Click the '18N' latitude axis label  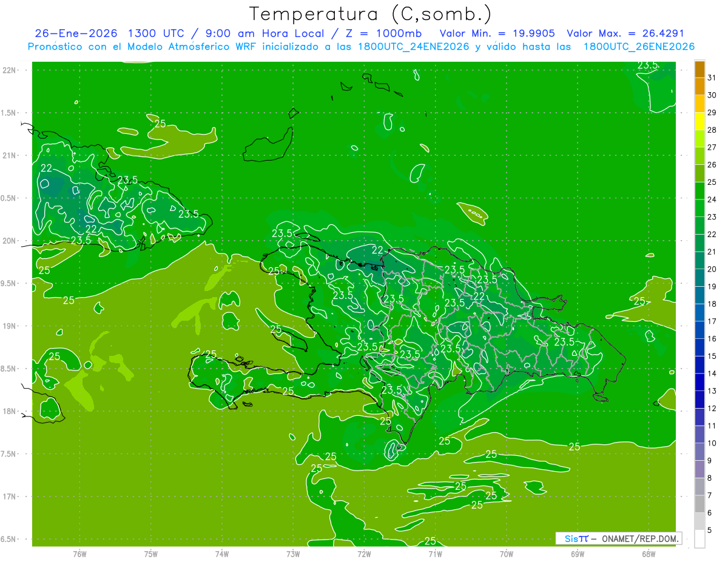pos(10,411)
